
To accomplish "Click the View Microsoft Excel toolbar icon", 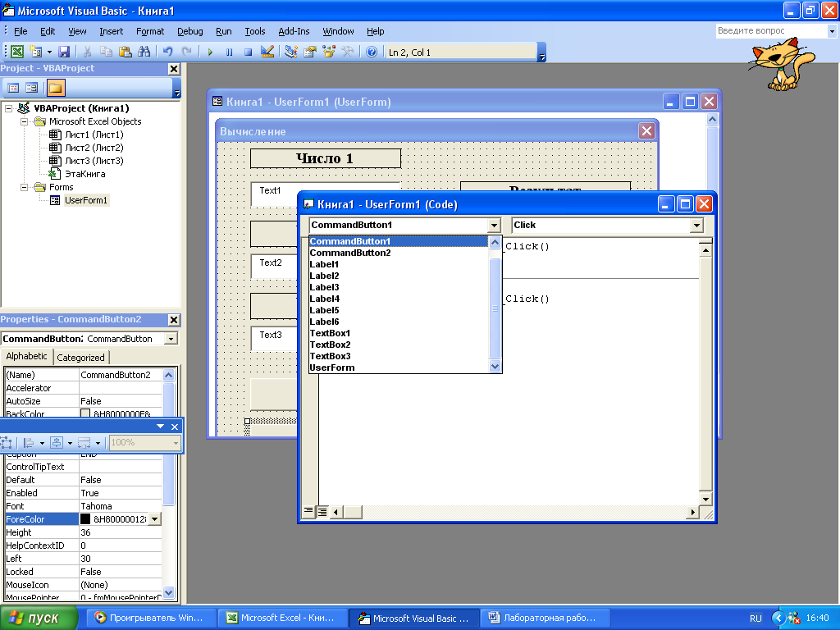I will (17, 52).
